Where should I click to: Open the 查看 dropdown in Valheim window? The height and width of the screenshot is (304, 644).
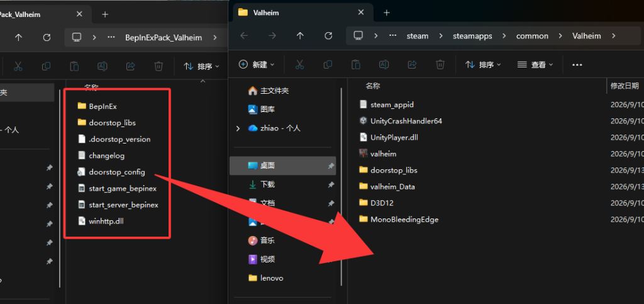pyautogui.click(x=535, y=64)
